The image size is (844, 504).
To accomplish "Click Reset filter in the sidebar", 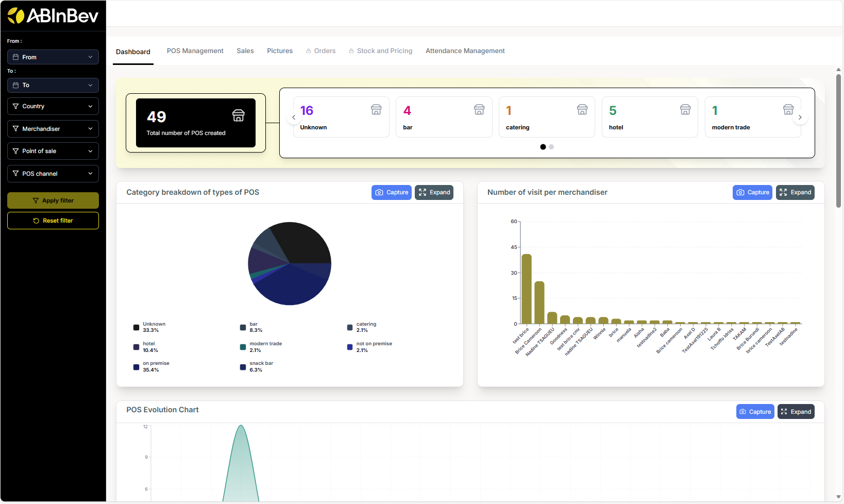I will [x=53, y=221].
